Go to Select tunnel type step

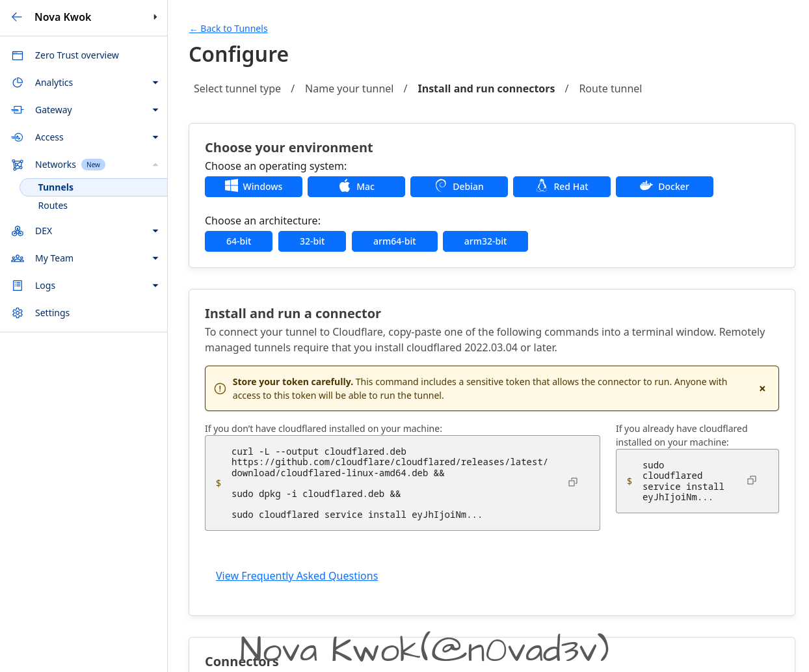pyautogui.click(x=237, y=88)
